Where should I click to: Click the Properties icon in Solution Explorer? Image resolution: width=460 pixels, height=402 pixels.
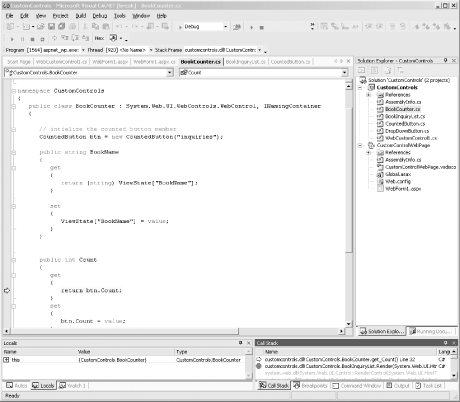pyautogui.click(x=400, y=70)
